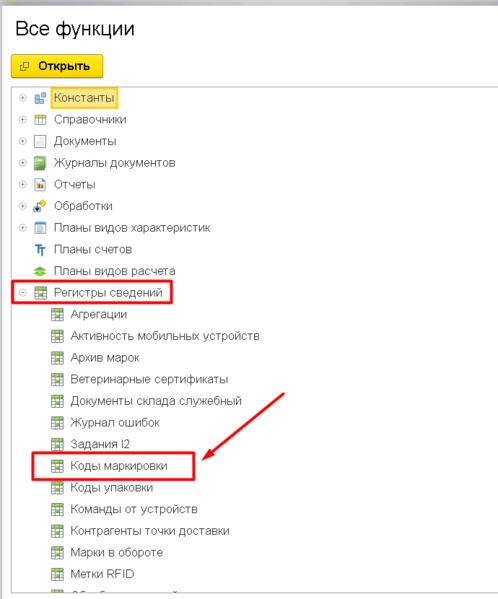Image resolution: width=498 pixels, height=599 pixels.
Task: Collapse the Регистры сведений branch
Action: (x=23, y=293)
